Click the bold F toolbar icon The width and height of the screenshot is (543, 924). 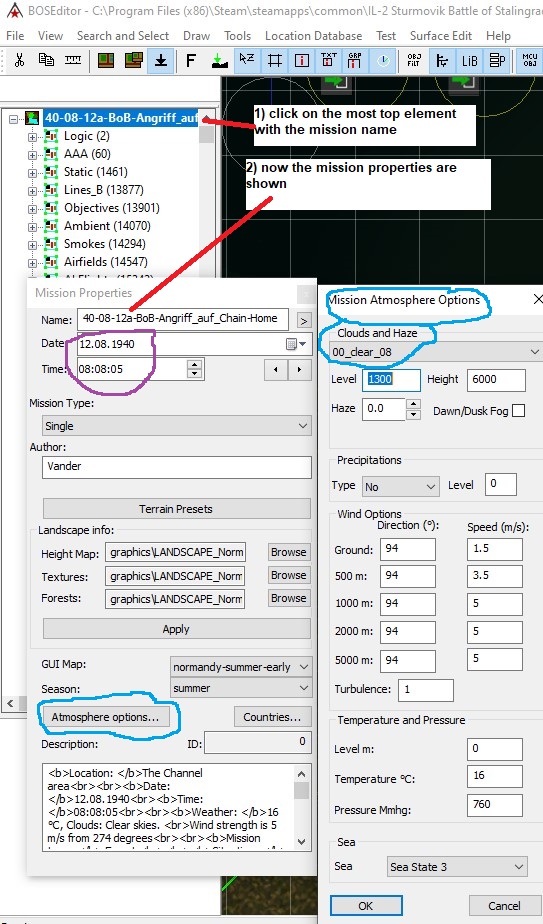(190, 61)
